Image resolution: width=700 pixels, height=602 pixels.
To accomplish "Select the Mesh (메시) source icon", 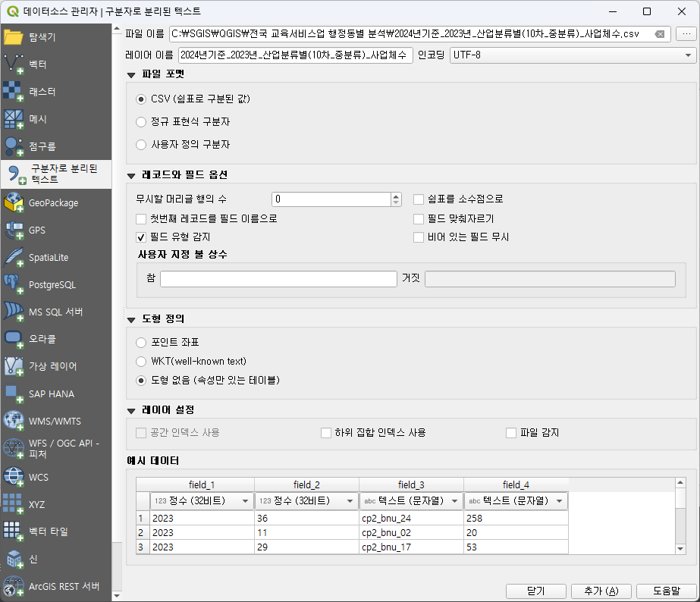I will click(x=14, y=119).
